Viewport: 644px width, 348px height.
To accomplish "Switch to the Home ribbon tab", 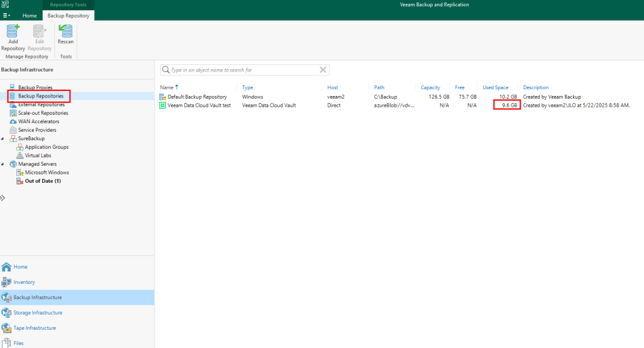I will click(30, 16).
